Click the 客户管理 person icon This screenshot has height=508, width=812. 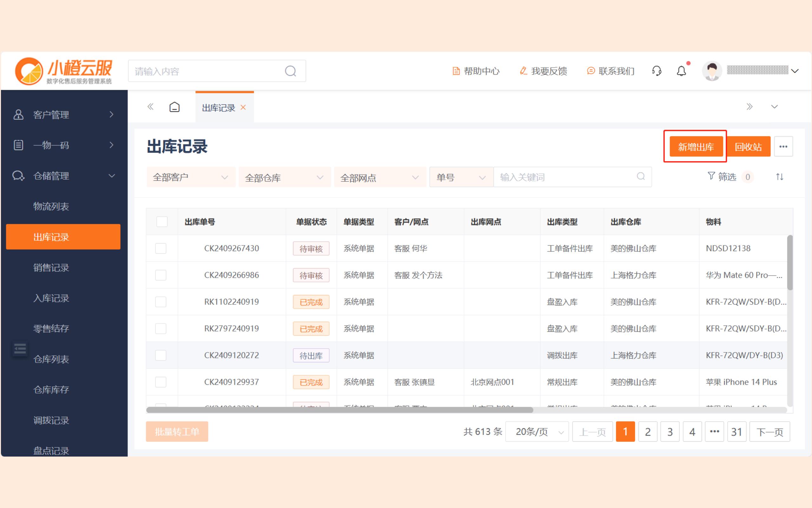18,115
